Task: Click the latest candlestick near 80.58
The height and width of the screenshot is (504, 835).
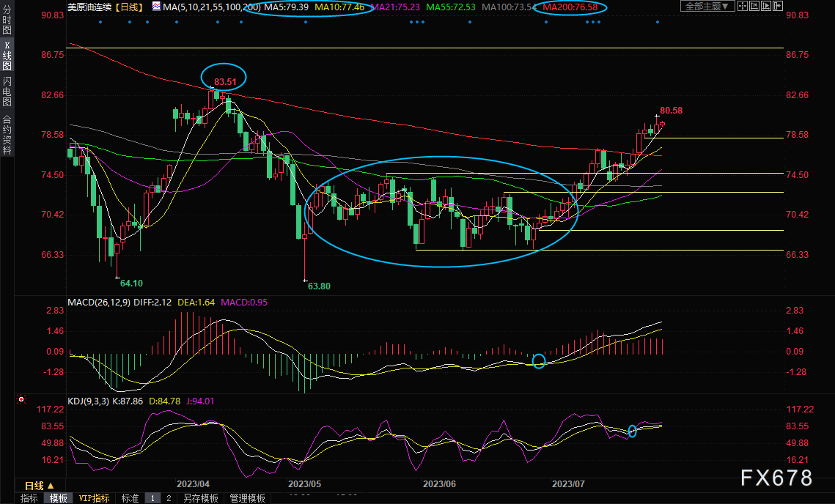Action: click(663, 124)
